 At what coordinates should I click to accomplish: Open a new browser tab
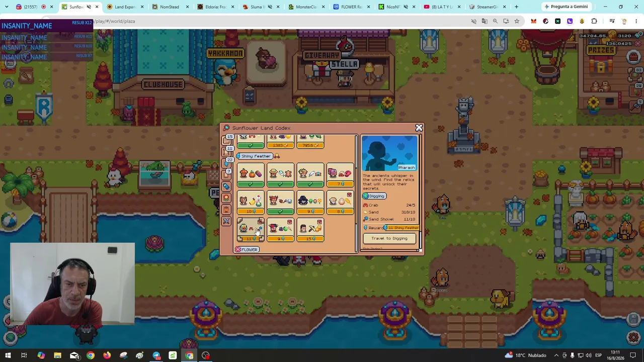coord(516,7)
